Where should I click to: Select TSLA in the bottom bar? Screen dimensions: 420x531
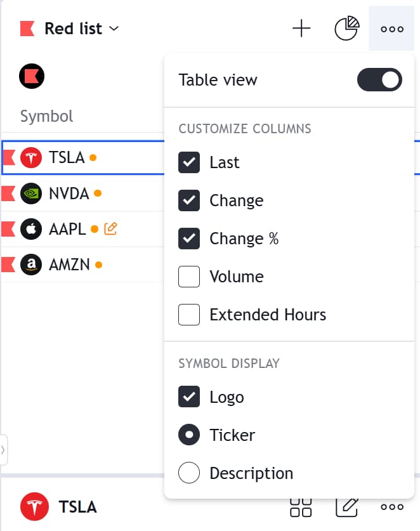pyautogui.click(x=77, y=507)
